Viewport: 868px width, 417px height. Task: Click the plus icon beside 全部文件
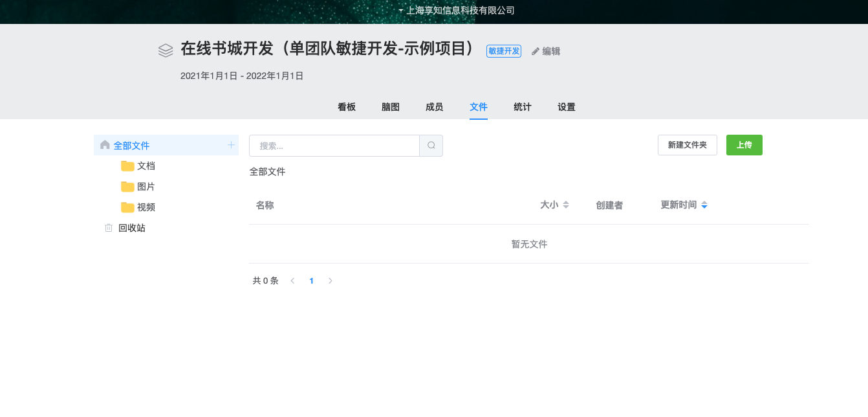(x=231, y=145)
